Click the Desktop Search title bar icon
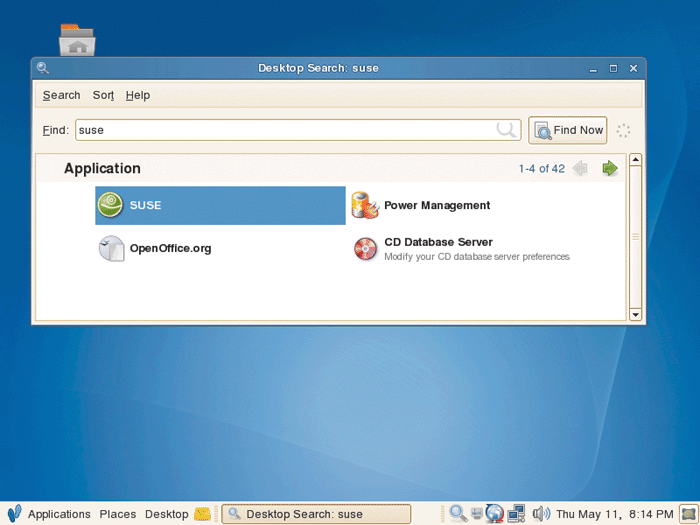The image size is (700, 525). point(43,68)
